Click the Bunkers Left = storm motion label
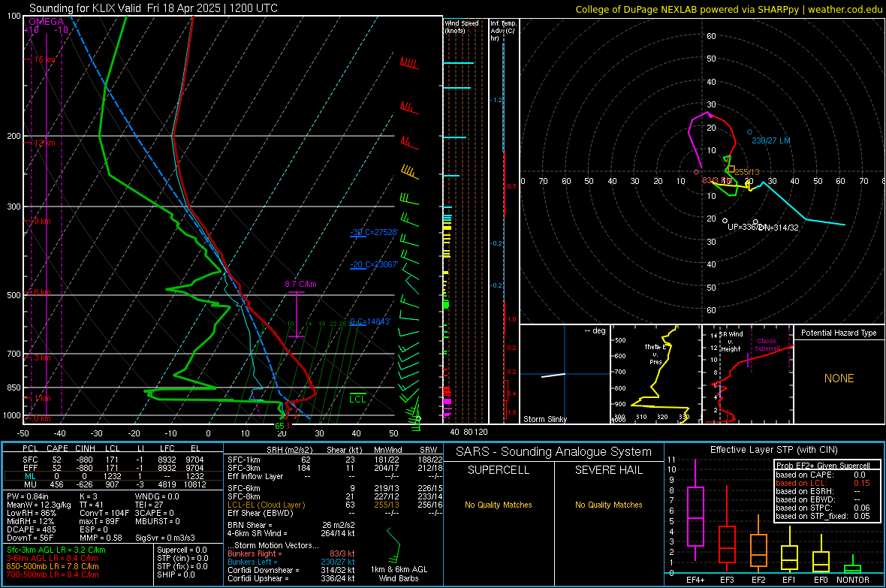Screen dimensions: 886x588 pos(252,562)
